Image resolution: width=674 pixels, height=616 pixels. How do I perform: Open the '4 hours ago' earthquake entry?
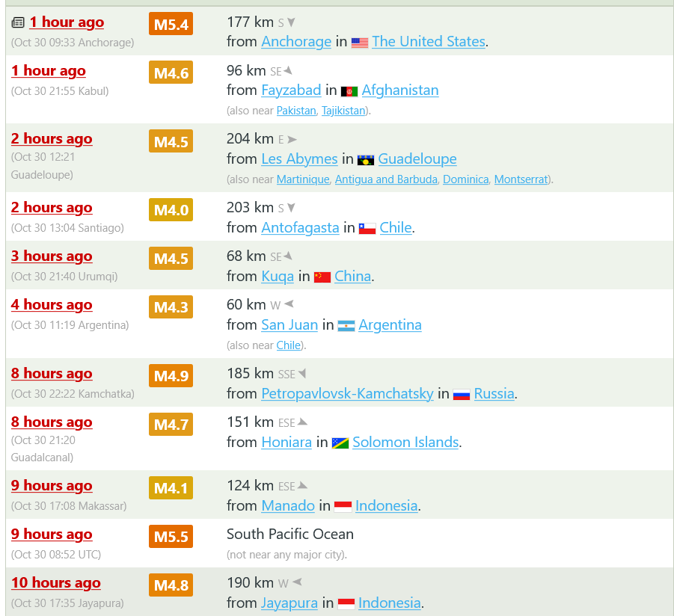pos(52,305)
